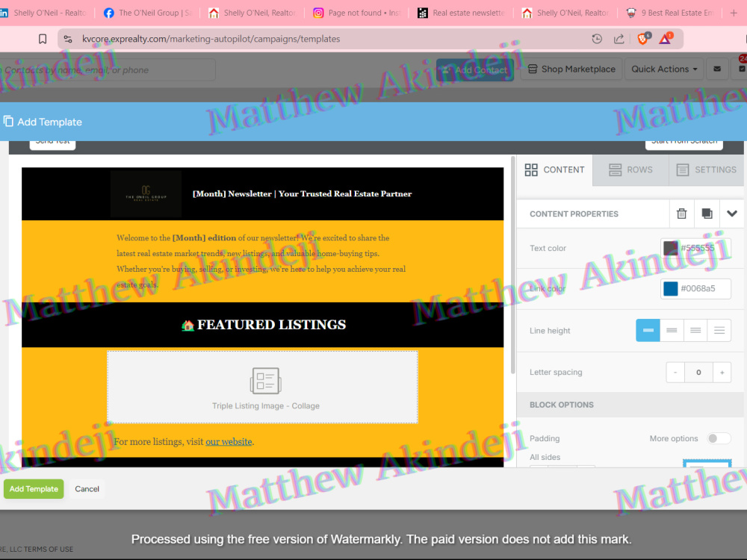Select the widest line height option

[719, 331]
